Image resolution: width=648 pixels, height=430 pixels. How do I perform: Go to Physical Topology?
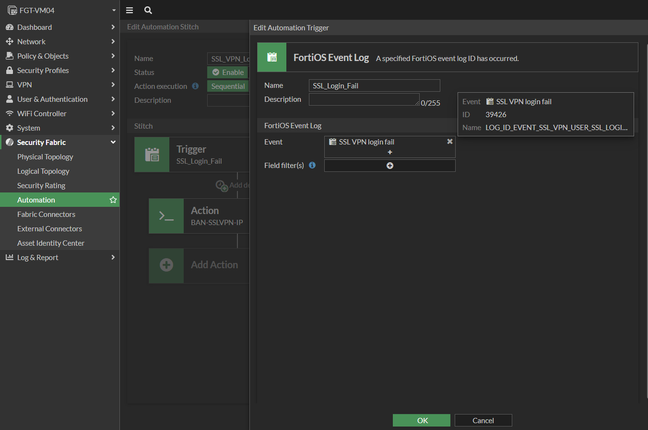click(x=45, y=157)
